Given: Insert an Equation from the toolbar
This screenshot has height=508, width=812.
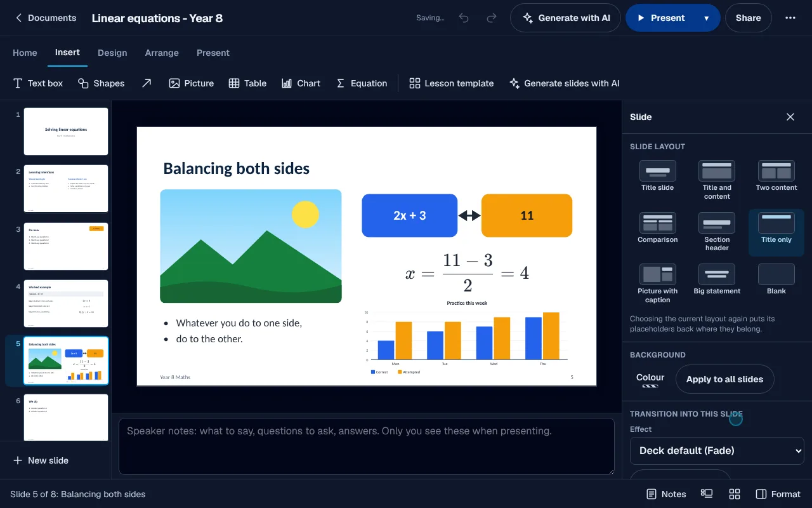Looking at the screenshot, I should click(361, 83).
